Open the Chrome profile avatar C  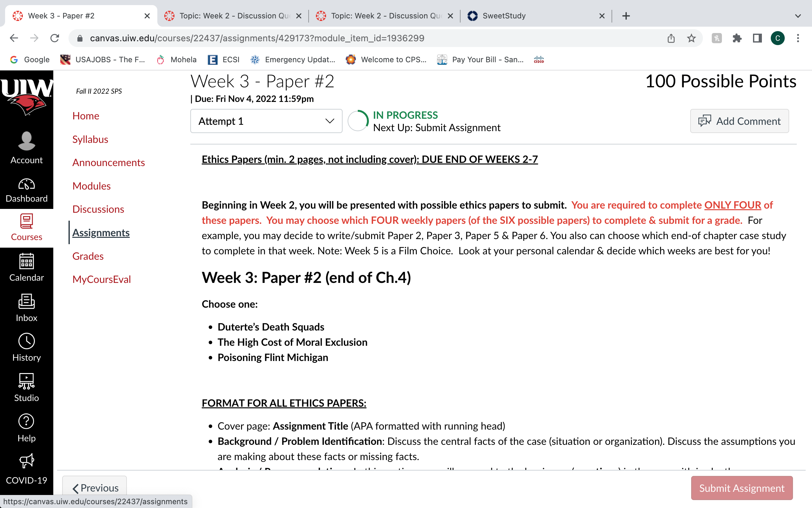(x=777, y=38)
